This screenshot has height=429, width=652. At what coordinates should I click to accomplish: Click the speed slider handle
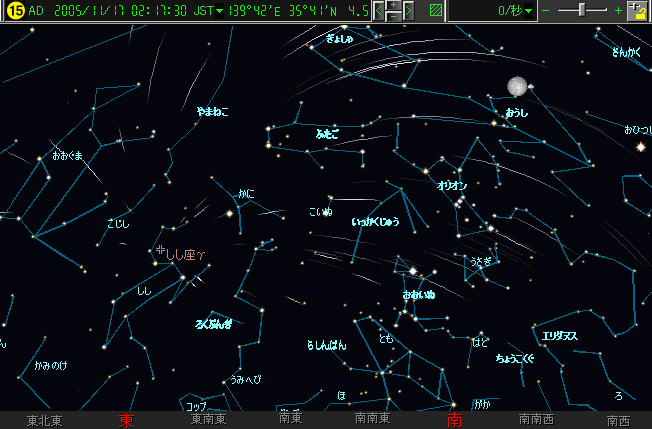coord(582,11)
